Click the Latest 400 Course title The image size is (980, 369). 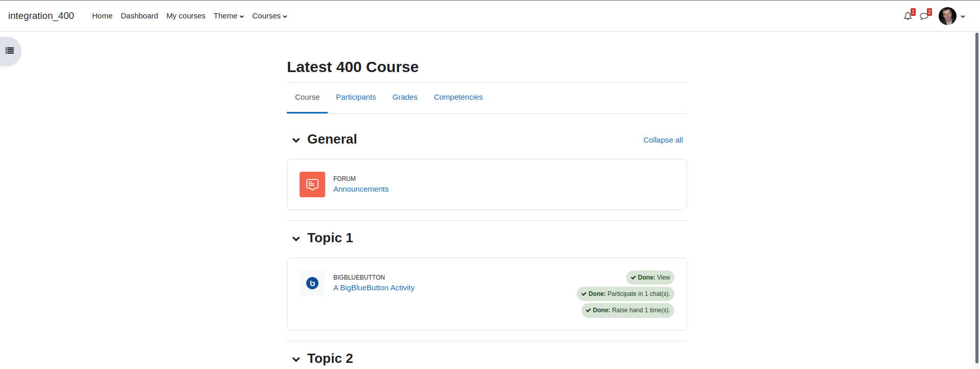click(x=353, y=67)
